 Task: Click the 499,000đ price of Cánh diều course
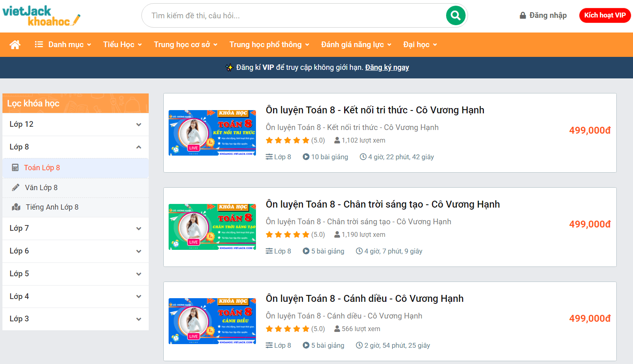tap(590, 318)
